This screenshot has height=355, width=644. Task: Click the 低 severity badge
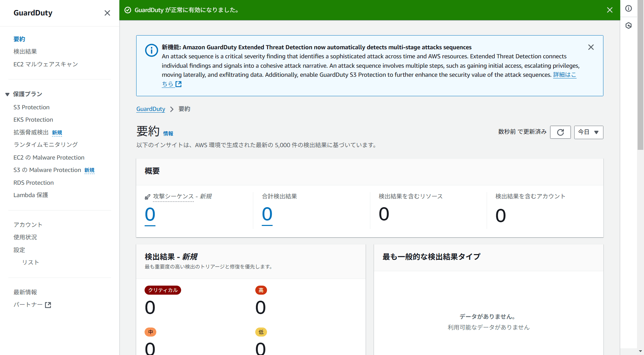coord(261,332)
